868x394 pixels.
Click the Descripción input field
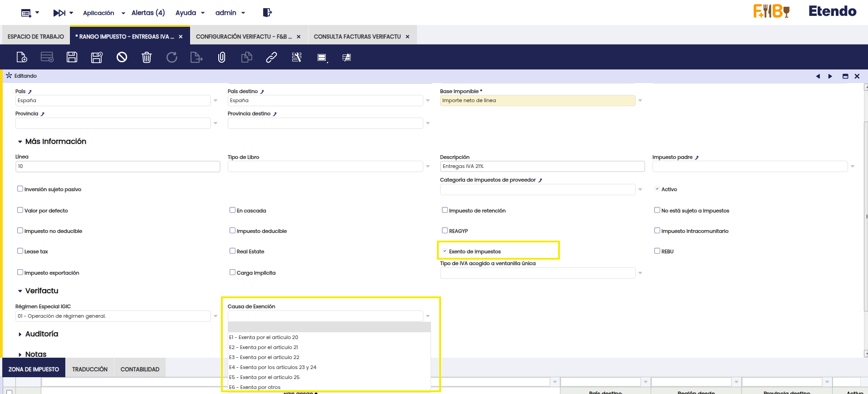(x=542, y=167)
